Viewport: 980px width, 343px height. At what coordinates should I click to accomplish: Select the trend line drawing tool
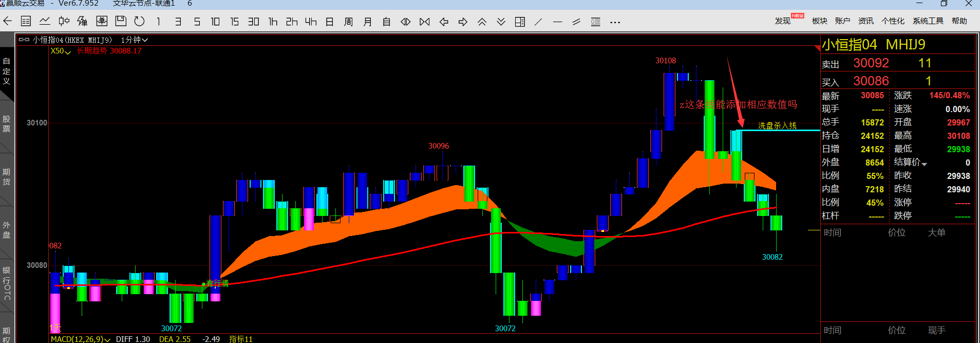click(x=538, y=22)
